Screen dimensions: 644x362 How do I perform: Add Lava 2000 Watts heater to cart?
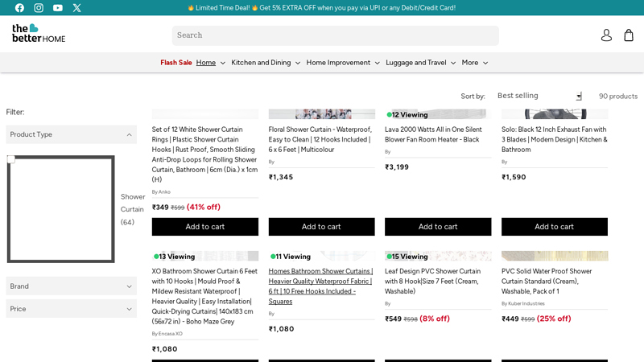pos(438,227)
